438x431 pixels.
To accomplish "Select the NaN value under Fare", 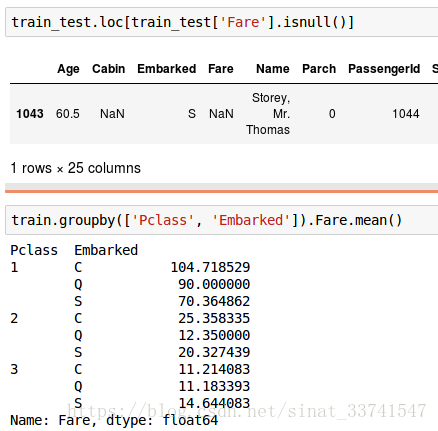I will [x=221, y=114].
